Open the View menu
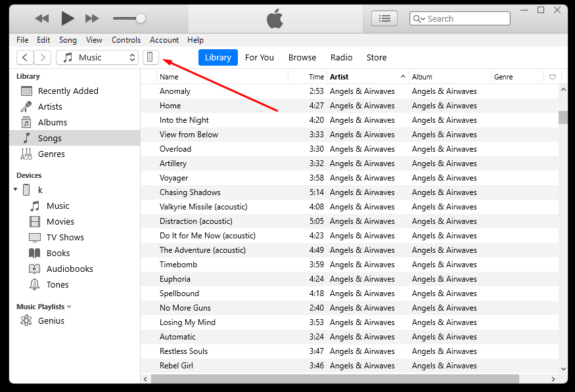Screen dimensions: 575x392 [x=94, y=40]
